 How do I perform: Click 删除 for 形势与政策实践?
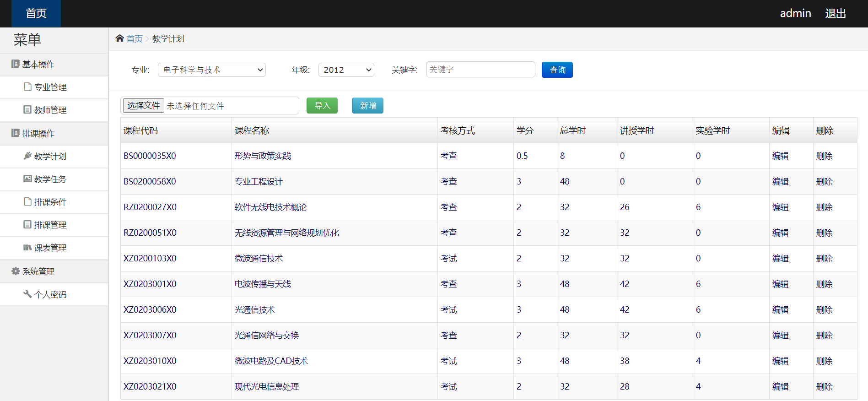[x=824, y=156]
